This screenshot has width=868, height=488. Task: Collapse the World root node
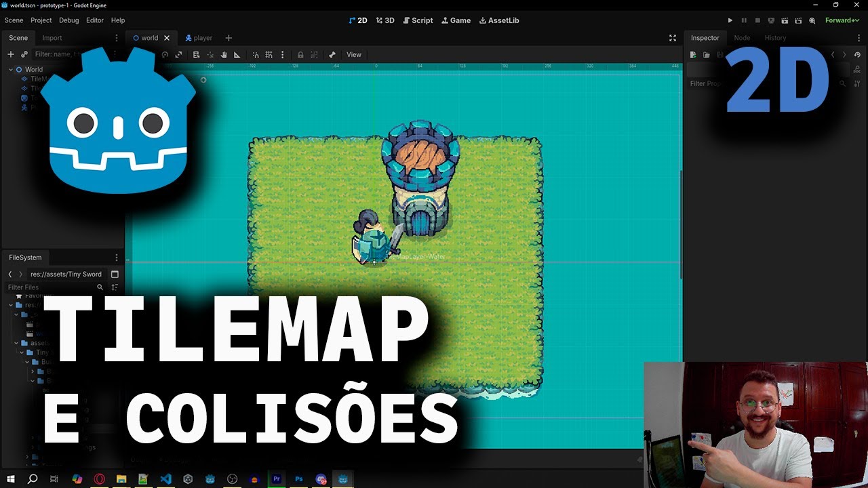pos(11,69)
